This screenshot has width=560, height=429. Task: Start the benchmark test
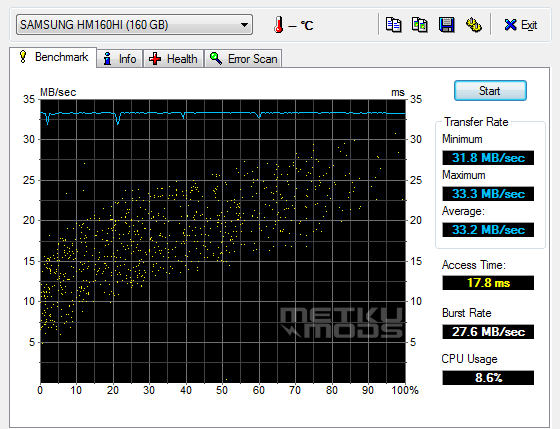pos(490,90)
